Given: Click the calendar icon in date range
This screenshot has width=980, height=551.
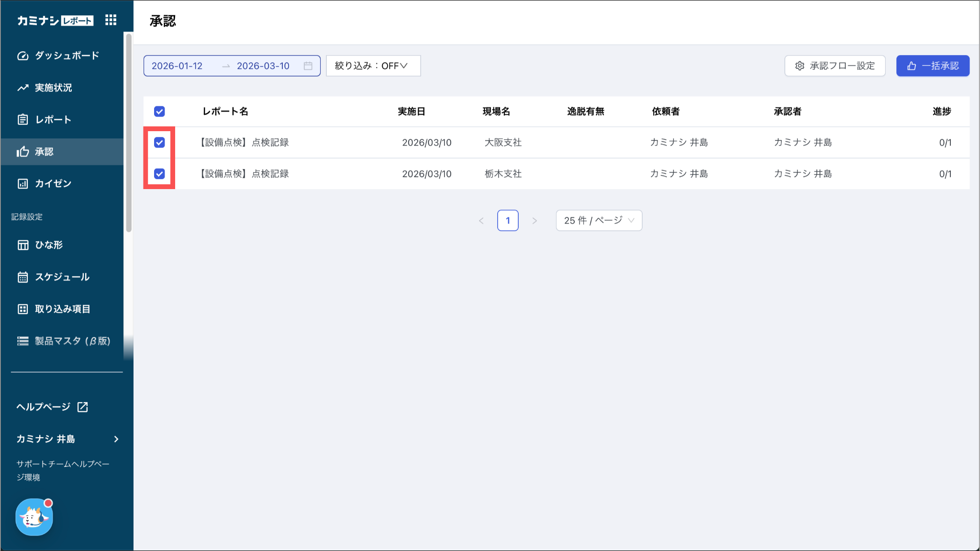Looking at the screenshot, I should 308,66.
